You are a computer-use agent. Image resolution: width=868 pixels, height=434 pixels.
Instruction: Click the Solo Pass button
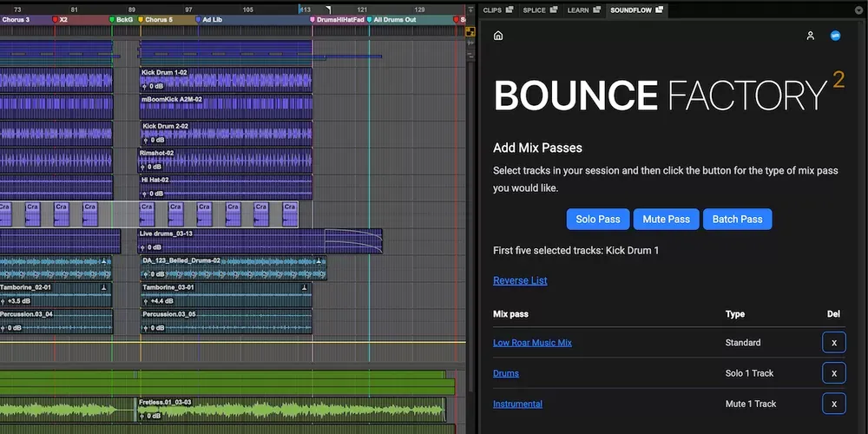click(x=598, y=220)
